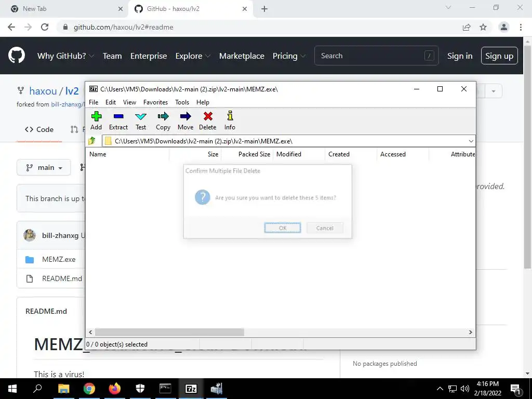This screenshot has height=399, width=532.
Task: Sort by Packed Size column header
Action: (x=247, y=154)
